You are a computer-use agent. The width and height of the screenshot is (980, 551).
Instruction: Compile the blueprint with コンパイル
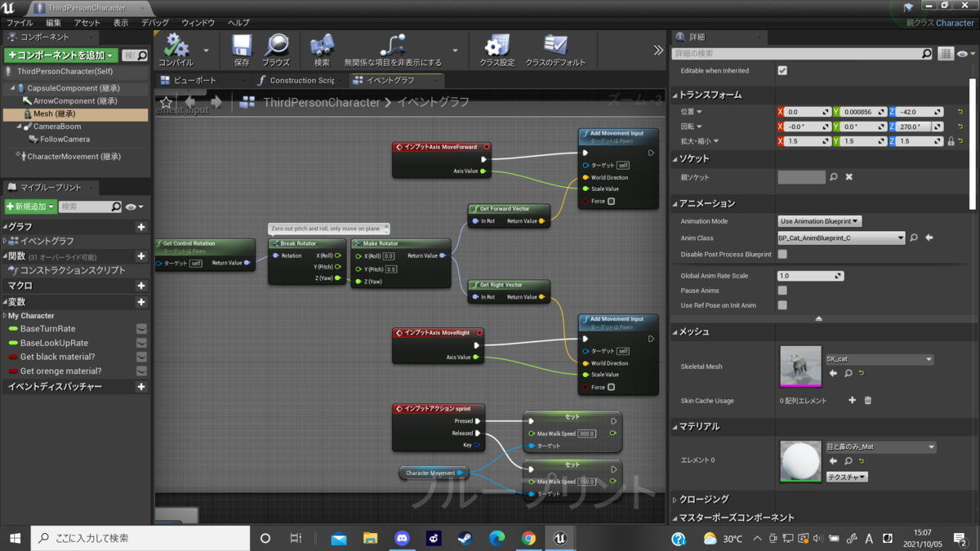176,49
